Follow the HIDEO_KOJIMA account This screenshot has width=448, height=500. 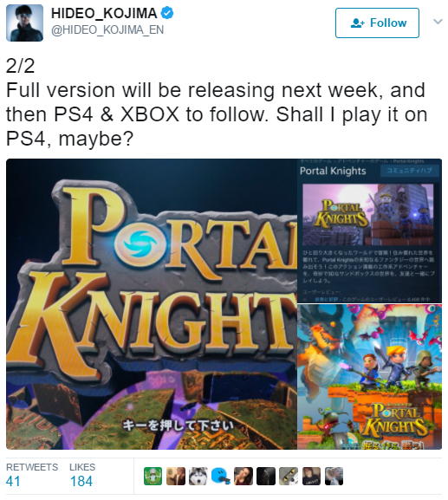pyautogui.click(x=377, y=23)
